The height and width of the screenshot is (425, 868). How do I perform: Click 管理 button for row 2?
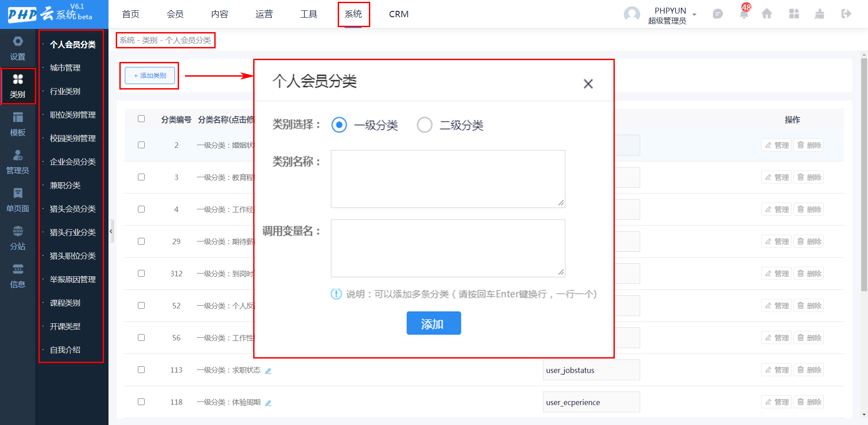click(x=777, y=145)
